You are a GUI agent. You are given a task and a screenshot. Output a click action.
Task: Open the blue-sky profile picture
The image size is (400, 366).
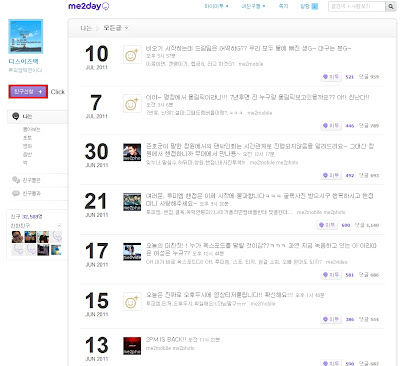26,36
